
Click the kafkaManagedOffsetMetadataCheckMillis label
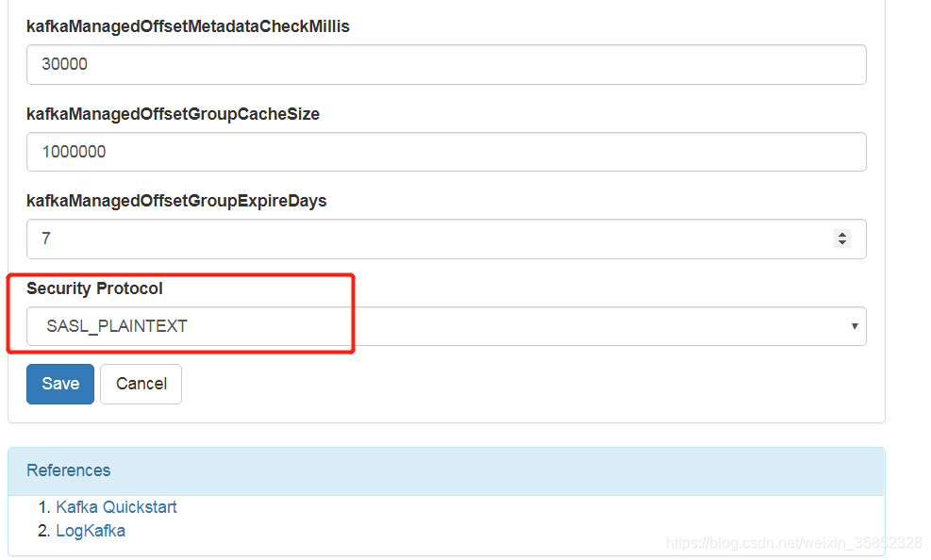pyautogui.click(x=188, y=26)
